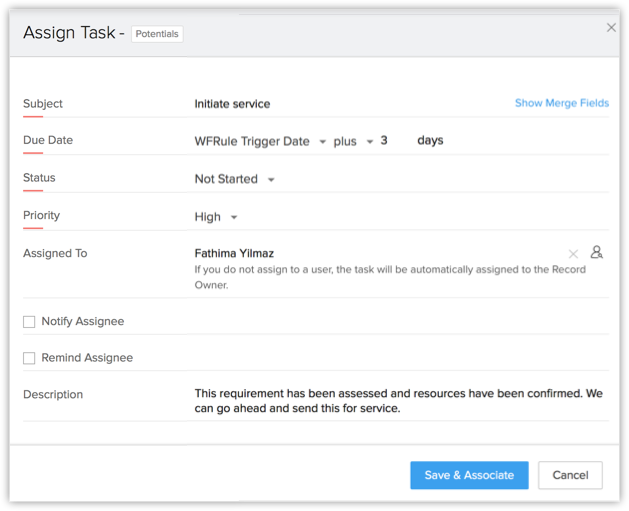Click the Remind Assignee label
The height and width of the screenshot is (511, 629).
(87, 358)
